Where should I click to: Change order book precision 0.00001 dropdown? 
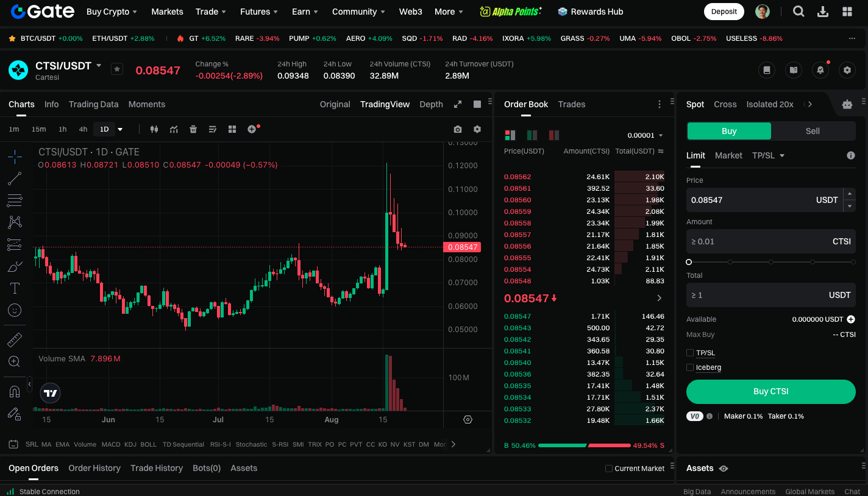tap(646, 135)
